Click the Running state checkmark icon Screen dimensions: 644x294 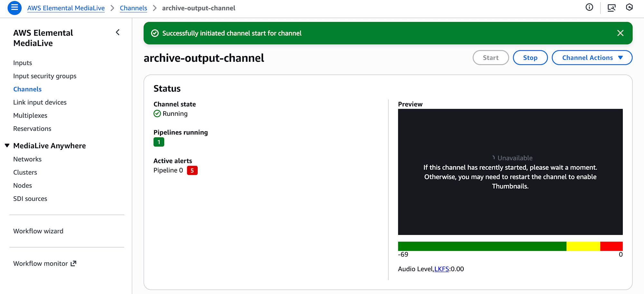coord(157,114)
